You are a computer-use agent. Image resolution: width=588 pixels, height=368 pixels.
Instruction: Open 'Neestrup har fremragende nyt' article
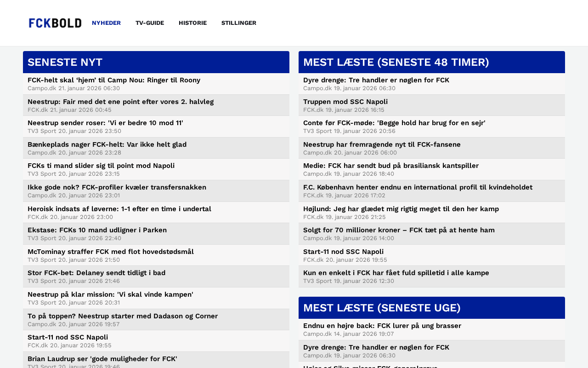(x=382, y=144)
